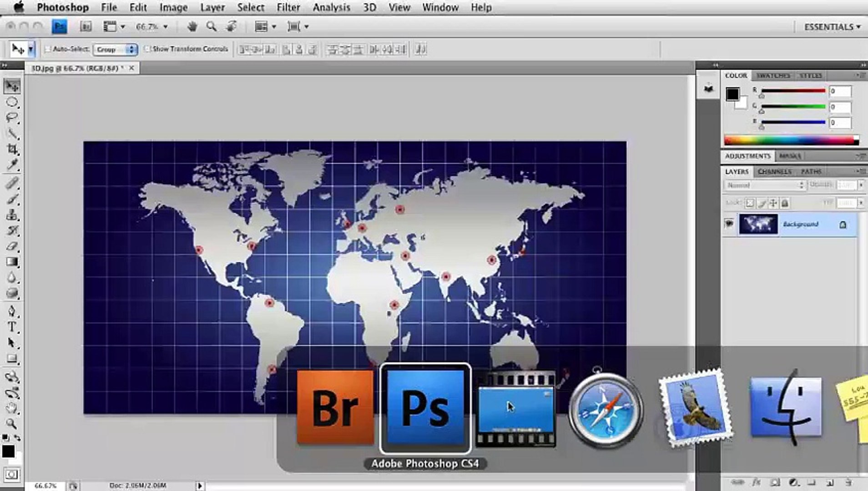
Task: Switch to Adobe Bridge in app switcher
Action: click(335, 407)
